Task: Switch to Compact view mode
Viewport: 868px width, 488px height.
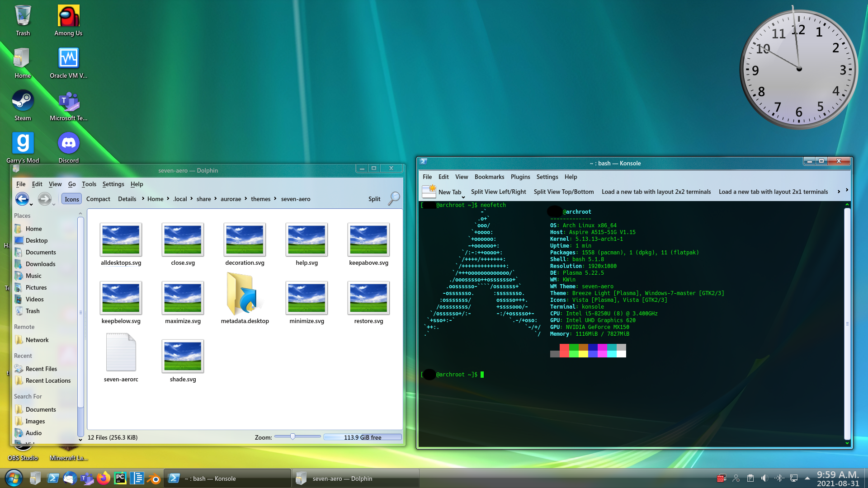Action: click(x=98, y=199)
